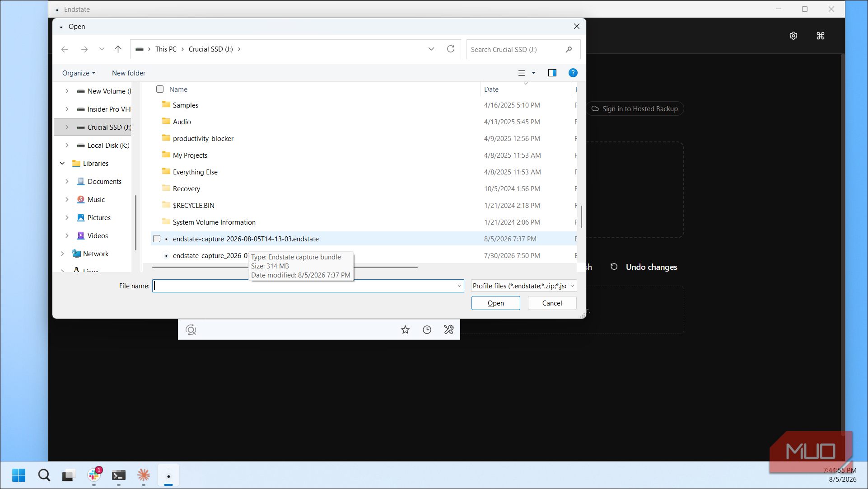Open Slack from the taskbar
Screen dimensions: 868x489
[94, 475]
